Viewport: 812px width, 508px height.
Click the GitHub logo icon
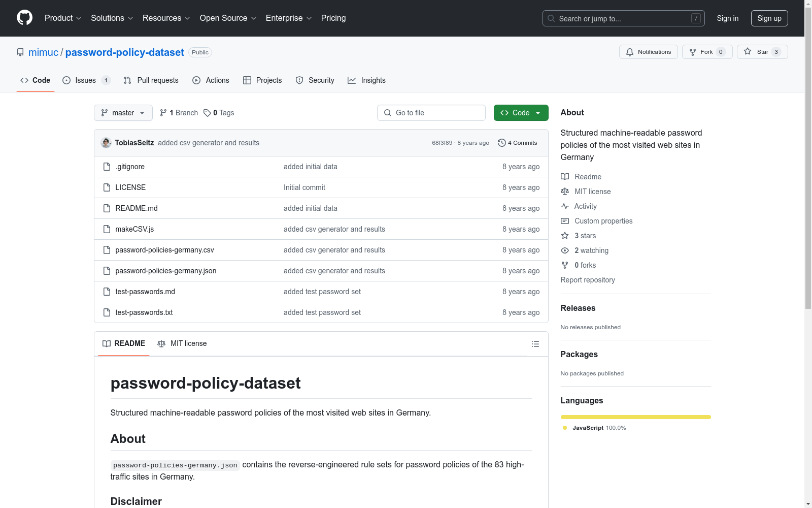tap(24, 18)
